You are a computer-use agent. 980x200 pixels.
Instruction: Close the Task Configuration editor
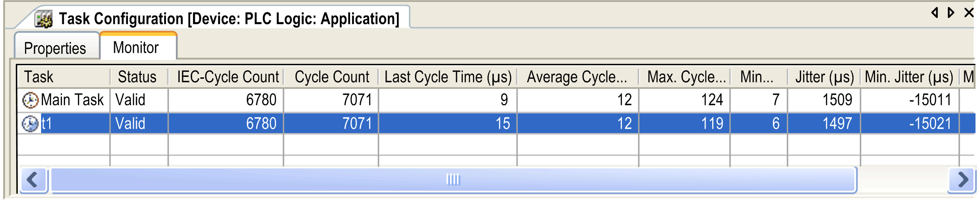(969, 13)
